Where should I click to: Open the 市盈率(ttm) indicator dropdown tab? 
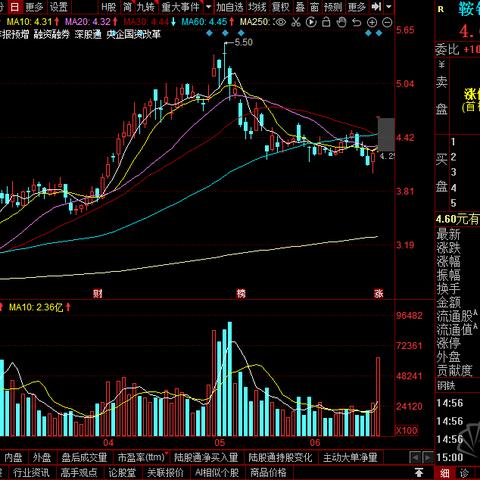coord(142,457)
